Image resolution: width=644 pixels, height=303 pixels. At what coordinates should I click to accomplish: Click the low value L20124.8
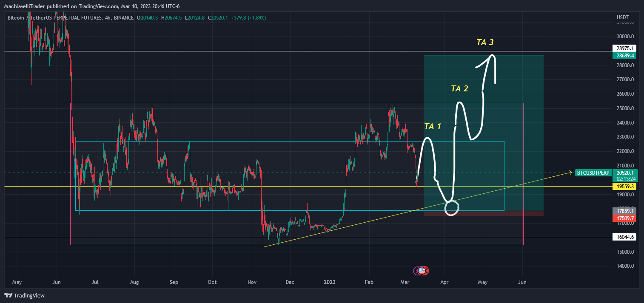pyautogui.click(x=195, y=18)
